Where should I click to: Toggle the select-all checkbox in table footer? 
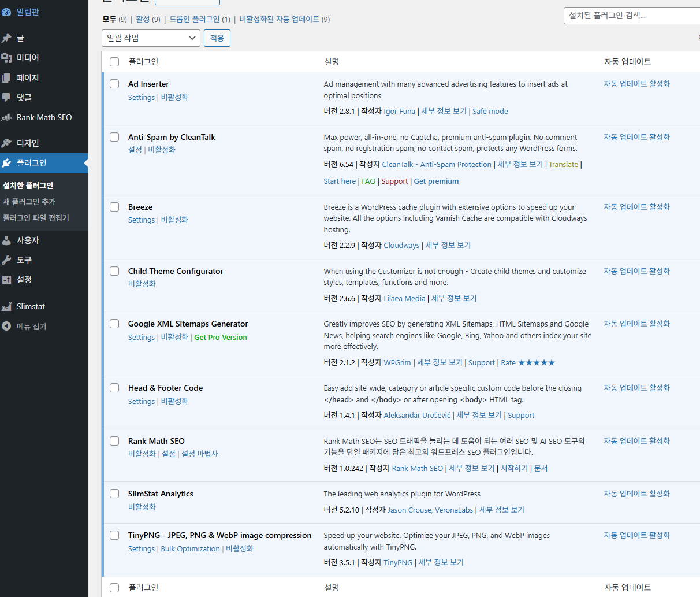[x=114, y=588]
